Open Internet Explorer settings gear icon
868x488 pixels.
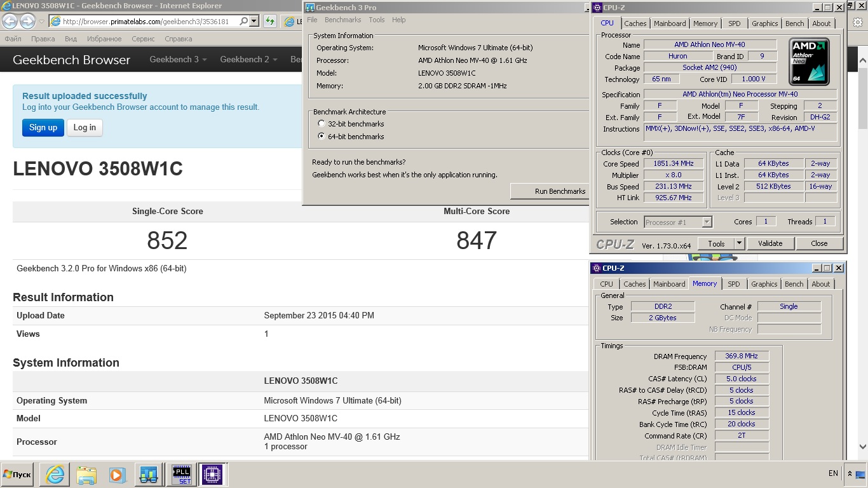857,22
